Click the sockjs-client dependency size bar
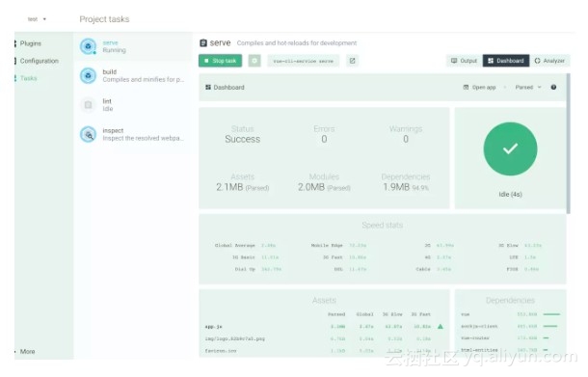Screen dimensions: 588x377 [550, 326]
